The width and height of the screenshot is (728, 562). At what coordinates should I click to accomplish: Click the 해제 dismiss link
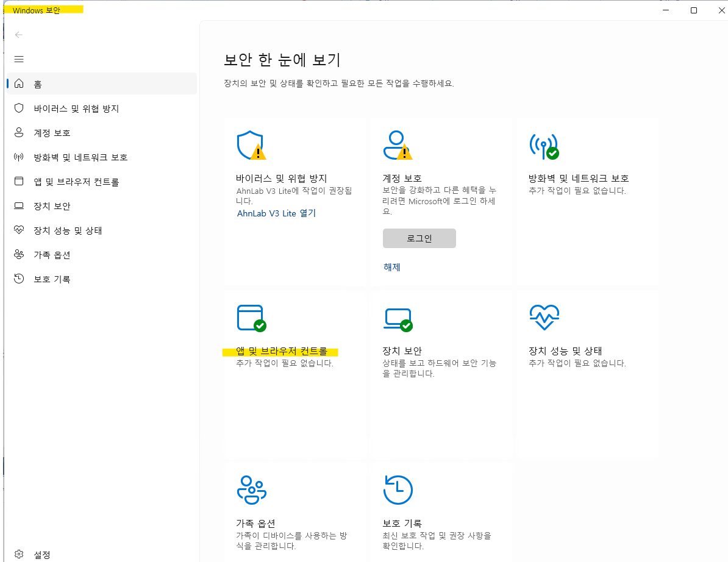click(x=391, y=267)
